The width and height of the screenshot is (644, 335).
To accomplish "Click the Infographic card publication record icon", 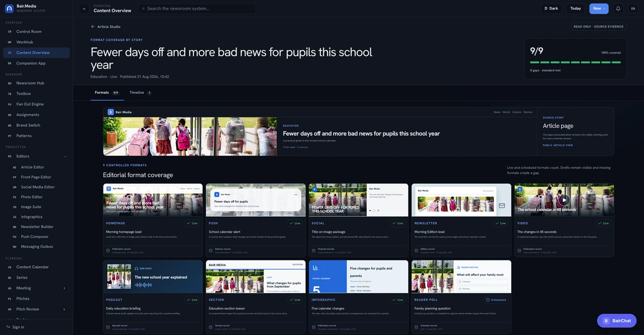I will pyautogui.click(x=313, y=327).
